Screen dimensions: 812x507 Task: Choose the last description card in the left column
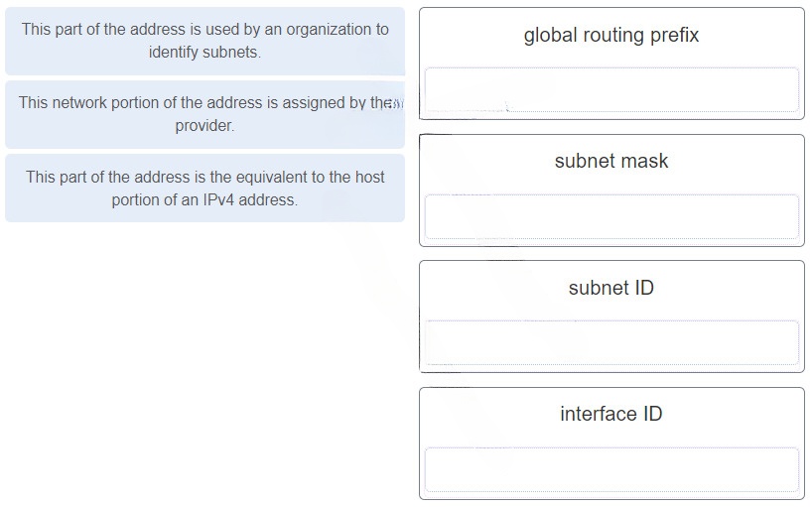(x=205, y=189)
